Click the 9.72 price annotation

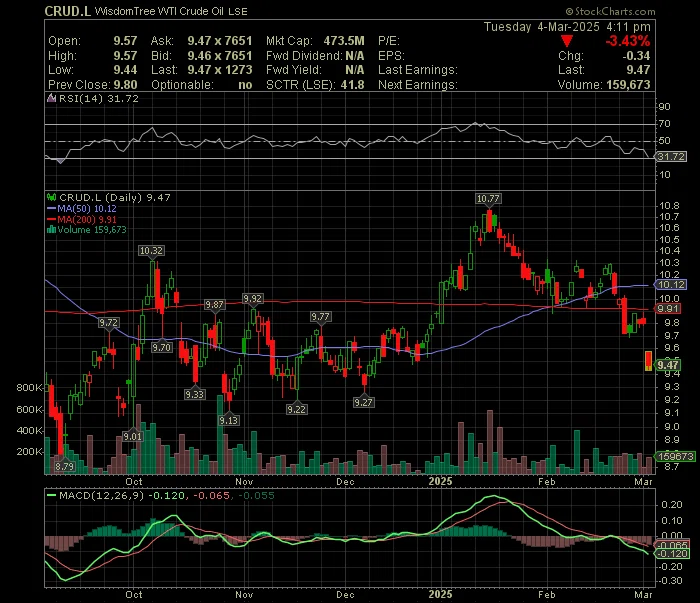[x=108, y=322]
